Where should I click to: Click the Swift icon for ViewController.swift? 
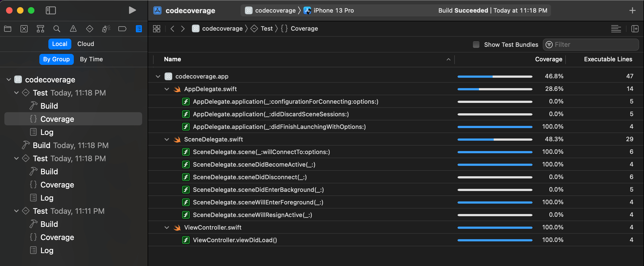click(x=177, y=228)
